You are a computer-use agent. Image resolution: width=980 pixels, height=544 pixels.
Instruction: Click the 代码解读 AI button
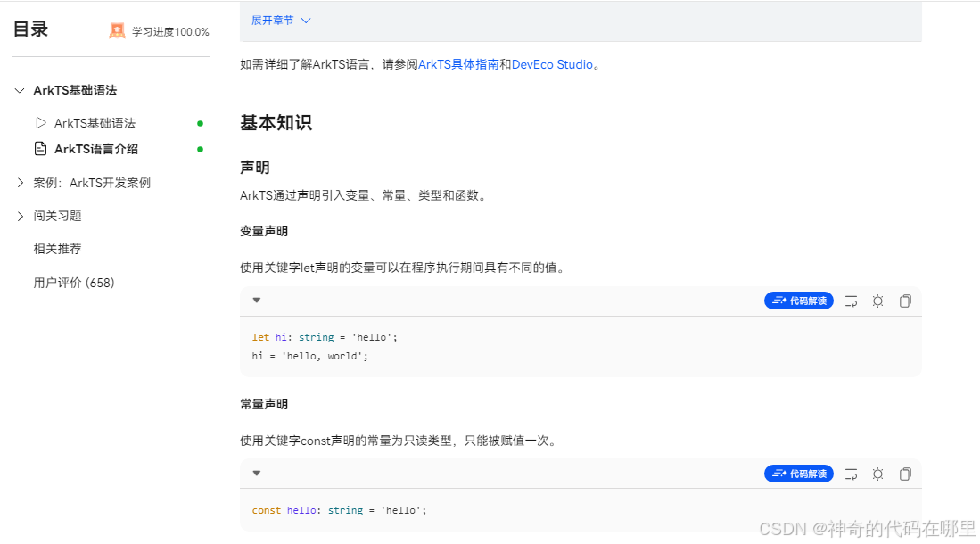pyautogui.click(x=799, y=301)
